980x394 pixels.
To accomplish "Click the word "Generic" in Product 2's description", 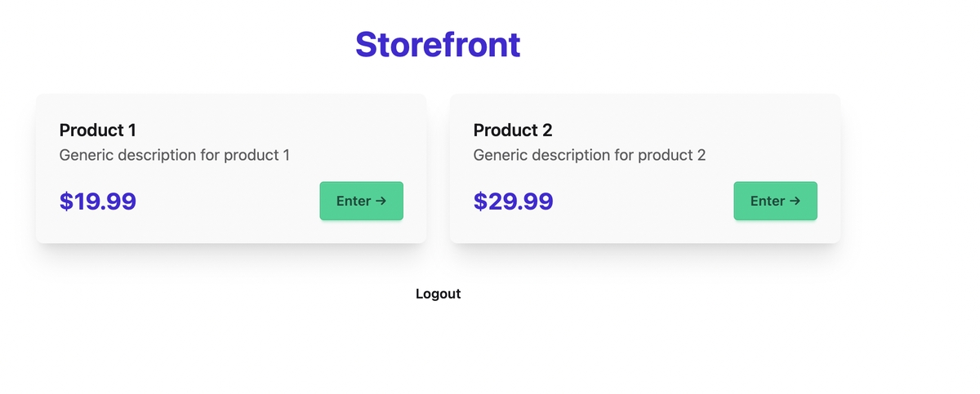I will pyautogui.click(x=500, y=155).
